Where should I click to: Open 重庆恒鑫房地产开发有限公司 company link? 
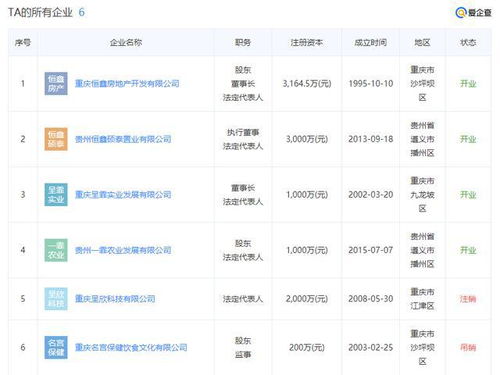(x=127, y=83)
